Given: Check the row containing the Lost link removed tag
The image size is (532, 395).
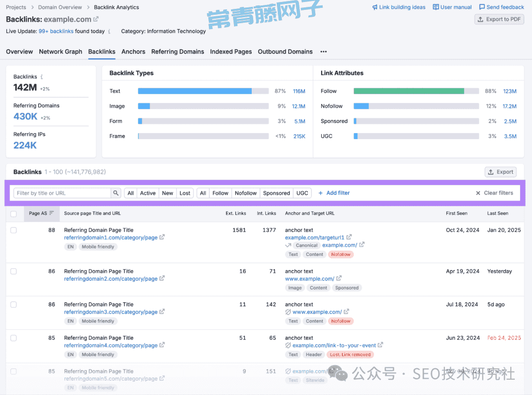Looking at the screenshot, I should point(13,338).
